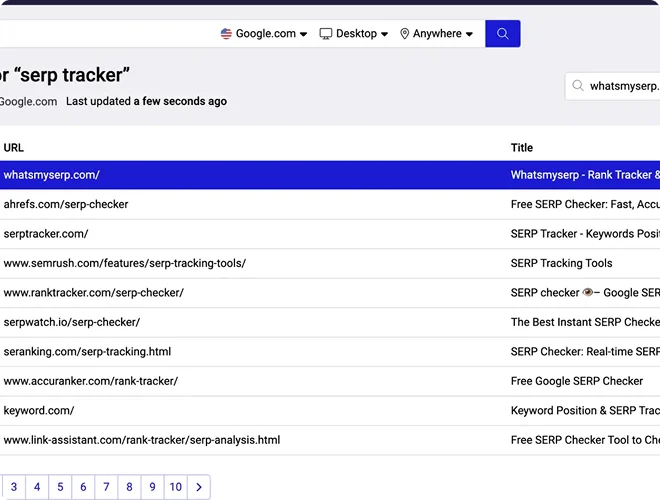Click the URL column header
660x500 pixels.
13,148
